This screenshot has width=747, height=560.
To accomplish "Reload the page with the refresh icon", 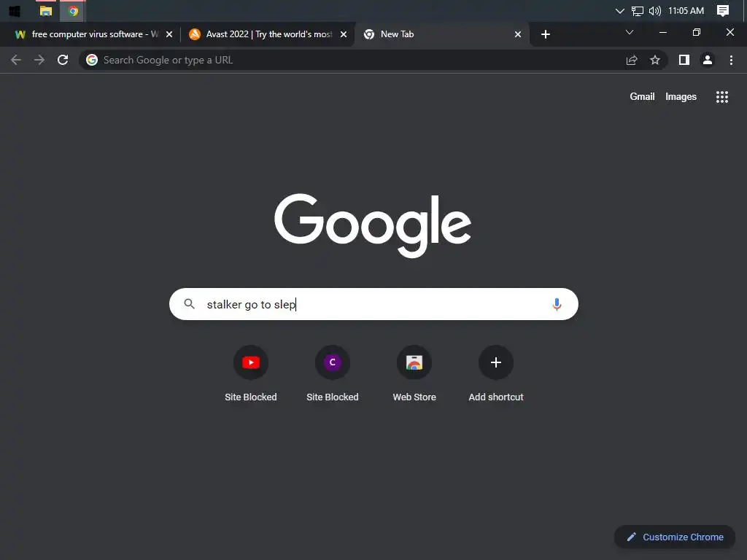I will click(x=63, y=60).
